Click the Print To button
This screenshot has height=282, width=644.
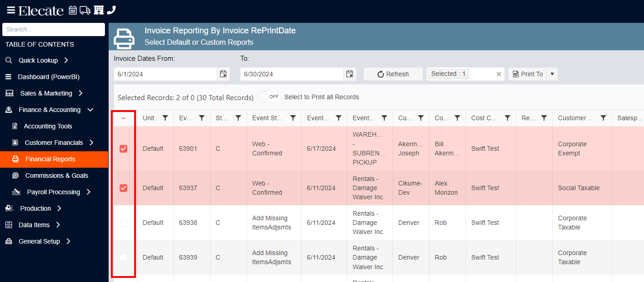pos(528,74)
